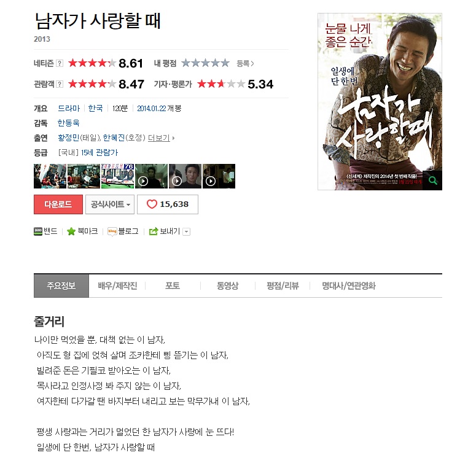Share to blog using the blog icon

pyautogui.click(x=112, y=231)
